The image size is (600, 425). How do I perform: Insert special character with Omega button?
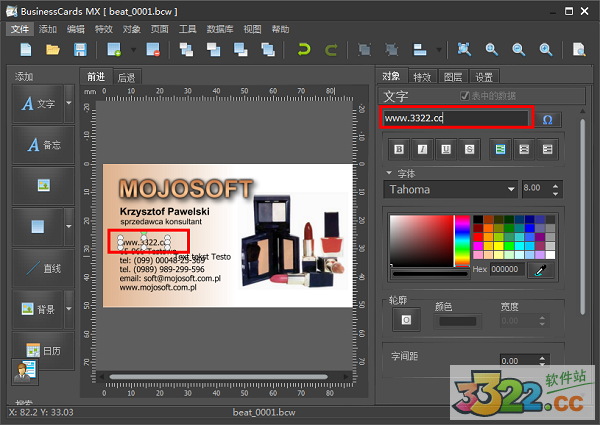[x=548, y=120]
